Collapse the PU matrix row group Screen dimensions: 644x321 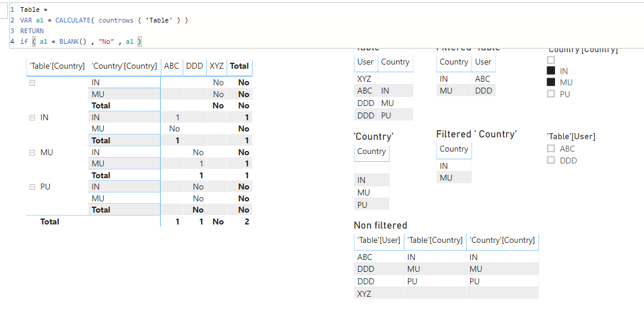[33, 187]
